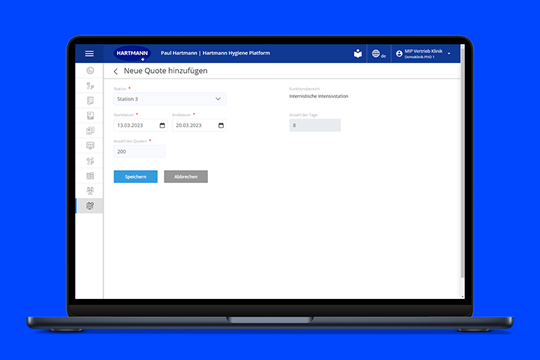Focus the Enddatum field showing 20.03.2023
Image resolution: width=540 pixels, height=360 pixels.
[x=199, y=125]
